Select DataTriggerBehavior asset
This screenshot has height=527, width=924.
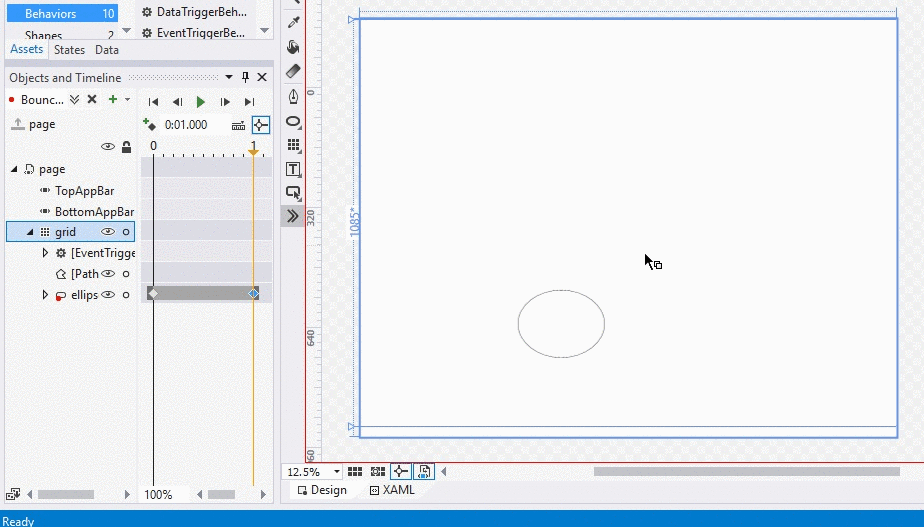tap(194, 12)
